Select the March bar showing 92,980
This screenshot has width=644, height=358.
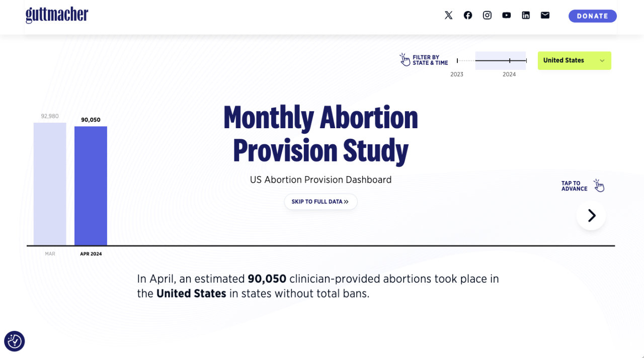click(x=50, y=184)
